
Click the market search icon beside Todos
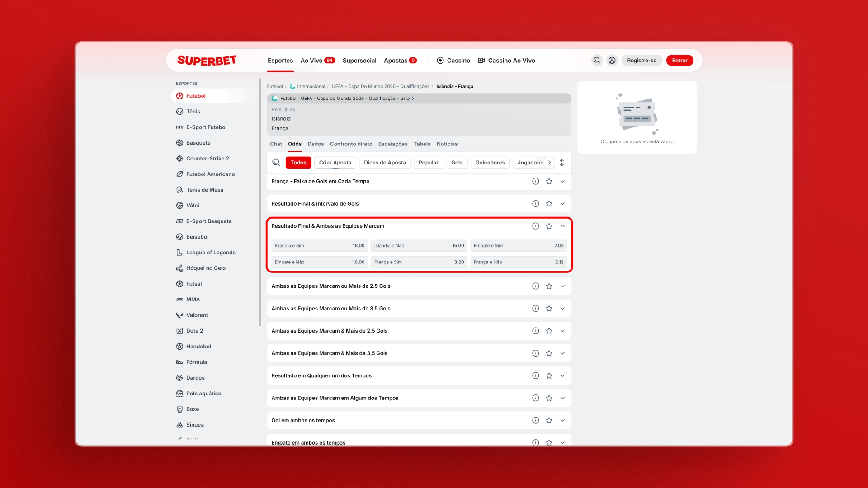click(276, 163)
